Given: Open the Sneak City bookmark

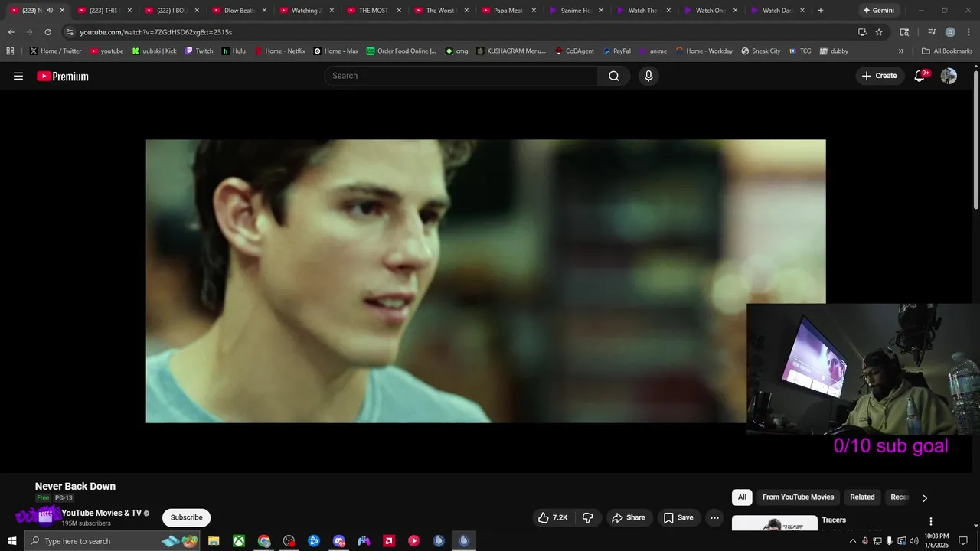Looking at the screenshot, I should (761, 51).
